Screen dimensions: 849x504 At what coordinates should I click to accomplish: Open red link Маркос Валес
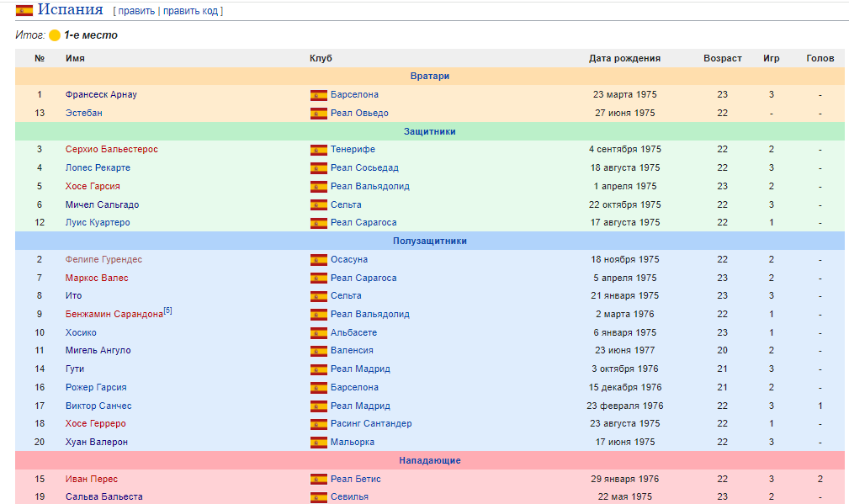point(97,279)
